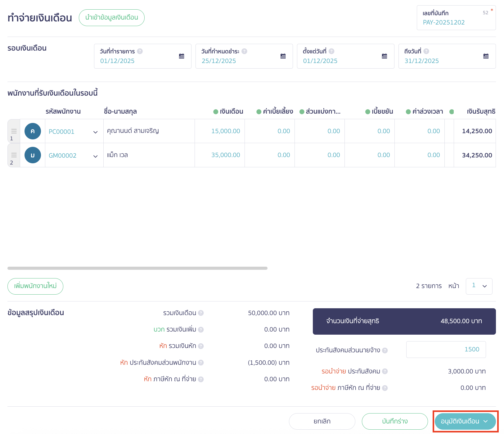The image size is (504, 434).
Task: Click บันทึกร่าง save draft button
Action: tap(395, 421)
